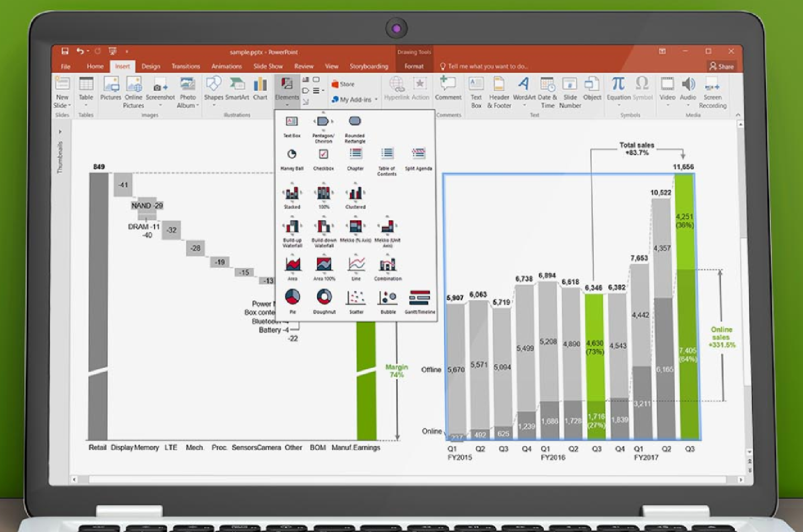Expand the My Add-ins dropdown
The image size is (803, 532).
tap(376, 100)
